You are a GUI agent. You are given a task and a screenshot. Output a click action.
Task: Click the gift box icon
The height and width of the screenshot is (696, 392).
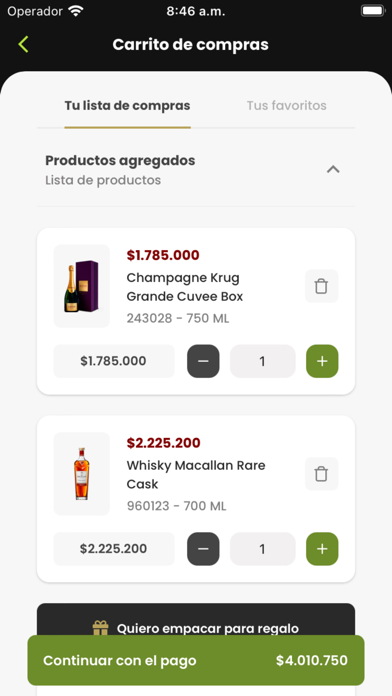coord(100,628)
